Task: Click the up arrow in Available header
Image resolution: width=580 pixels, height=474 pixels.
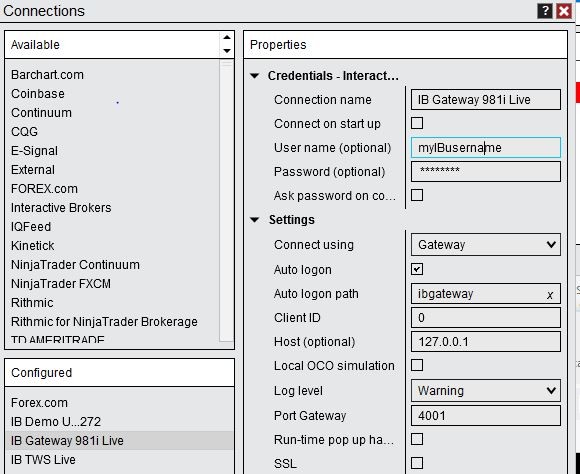Action: click(227, 37)
